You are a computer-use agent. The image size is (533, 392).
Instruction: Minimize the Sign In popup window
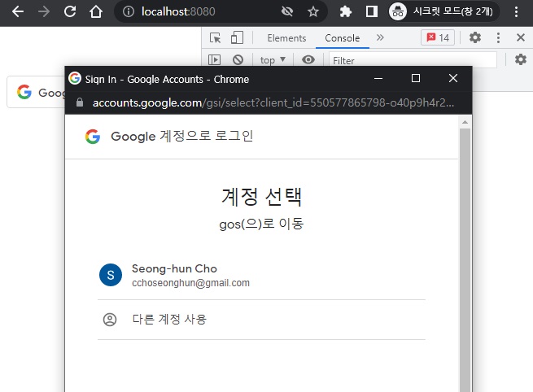378,78
